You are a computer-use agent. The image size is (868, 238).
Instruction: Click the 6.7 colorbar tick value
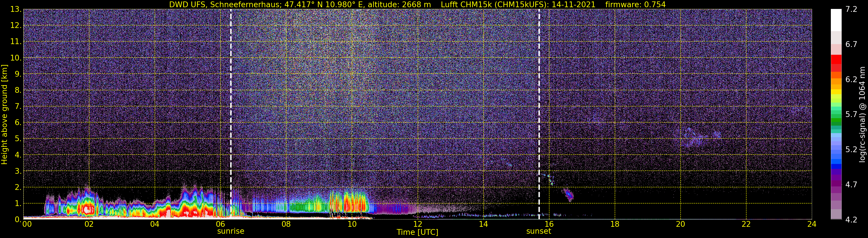pos(851,44)
